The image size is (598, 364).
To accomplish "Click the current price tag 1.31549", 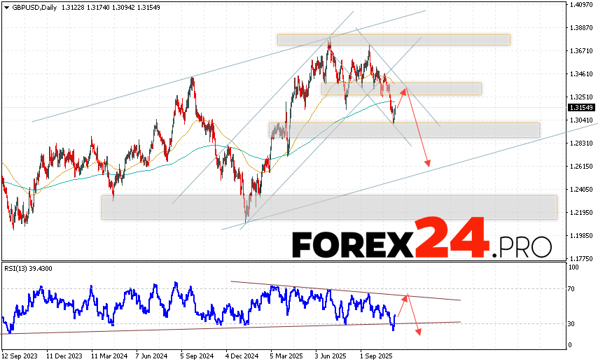I will pos(581,108).
